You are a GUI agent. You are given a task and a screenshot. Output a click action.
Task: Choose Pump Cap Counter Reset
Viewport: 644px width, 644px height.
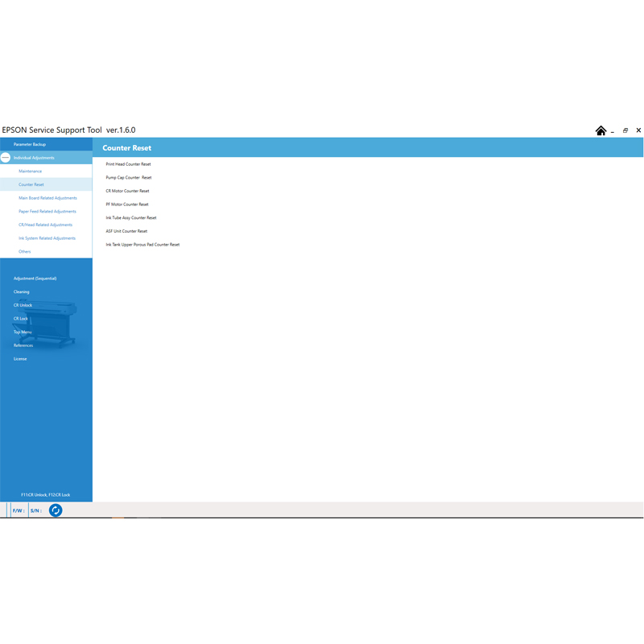pos(129,177)
